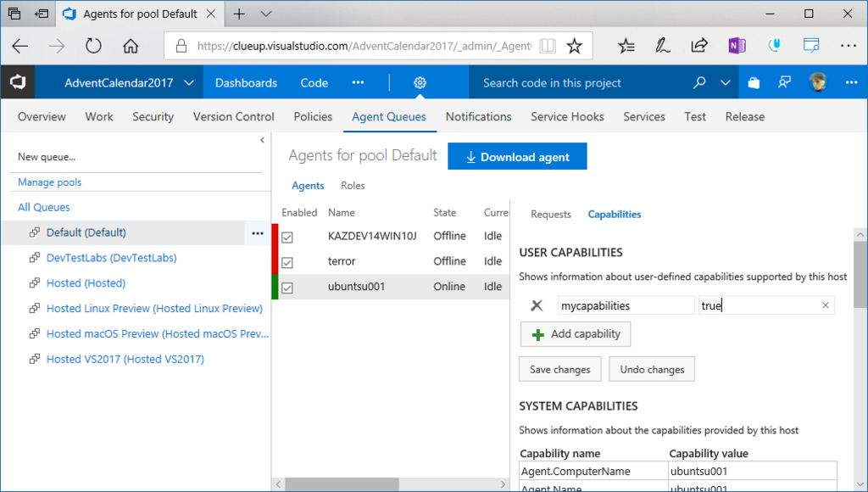Switch to Code hub
This screenshot has width=868, height=492.
[314, 82]
